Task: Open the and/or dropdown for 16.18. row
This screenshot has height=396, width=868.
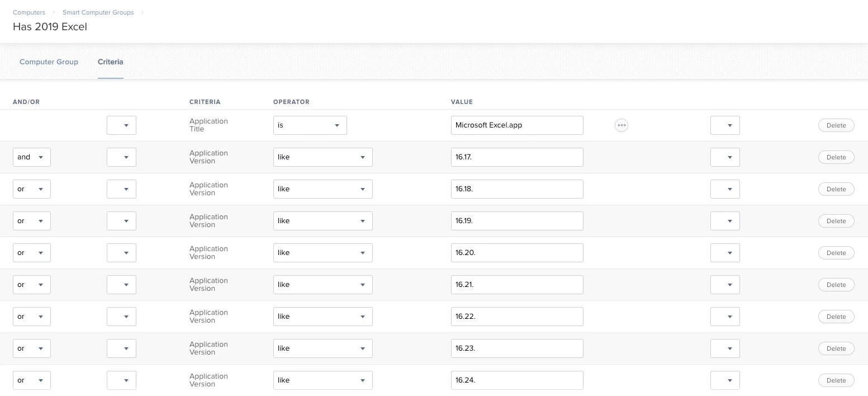Action: tap(32, 189)
